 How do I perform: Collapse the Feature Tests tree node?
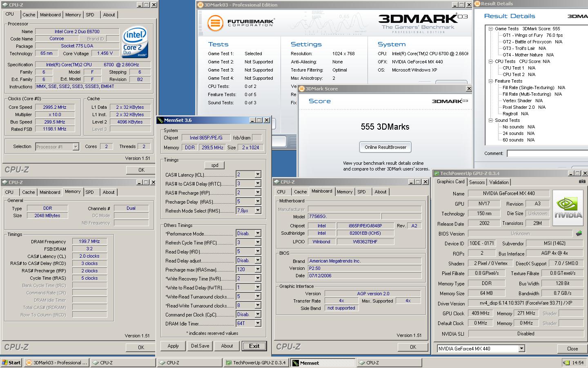(490, 81)
